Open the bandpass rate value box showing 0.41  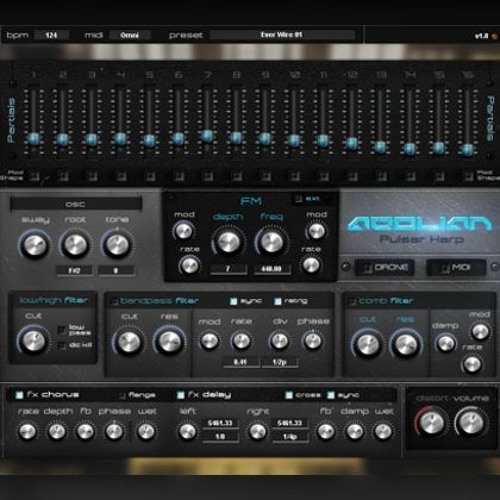pyautogui.click(x=241, y=362)
